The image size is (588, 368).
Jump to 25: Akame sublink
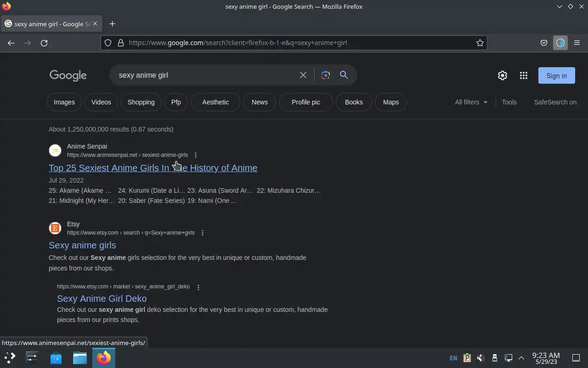click(80, 190)
